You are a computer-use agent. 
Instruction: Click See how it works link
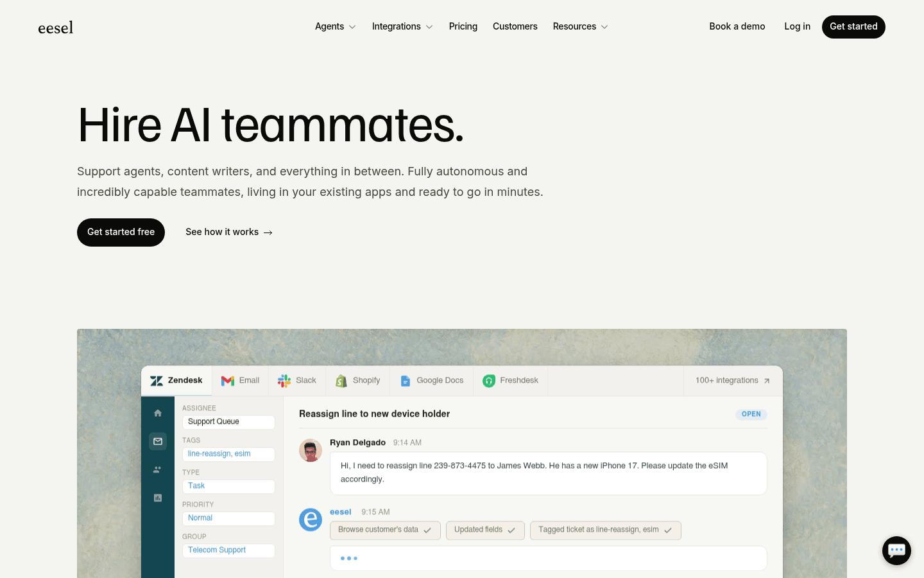pos(229,232)
